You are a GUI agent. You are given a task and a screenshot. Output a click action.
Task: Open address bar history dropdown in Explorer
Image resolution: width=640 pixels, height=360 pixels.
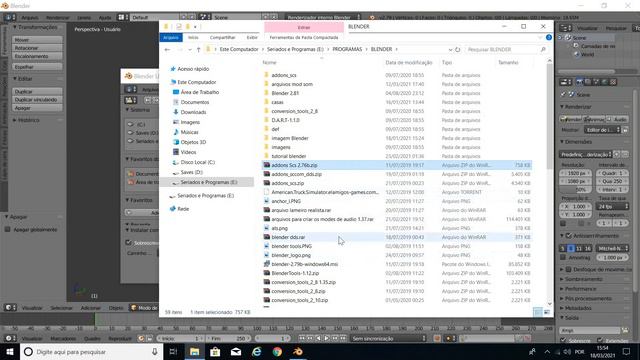(x=450, y=49)
